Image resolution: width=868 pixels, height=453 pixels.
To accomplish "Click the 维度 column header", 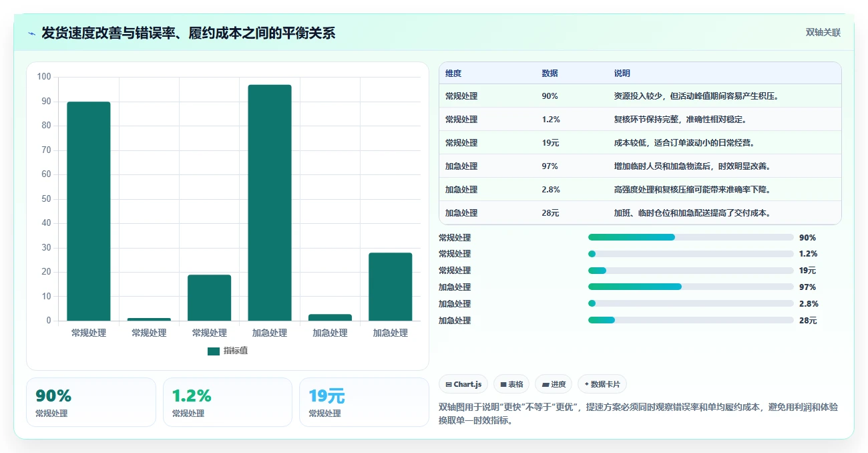I will coord(453,73).
